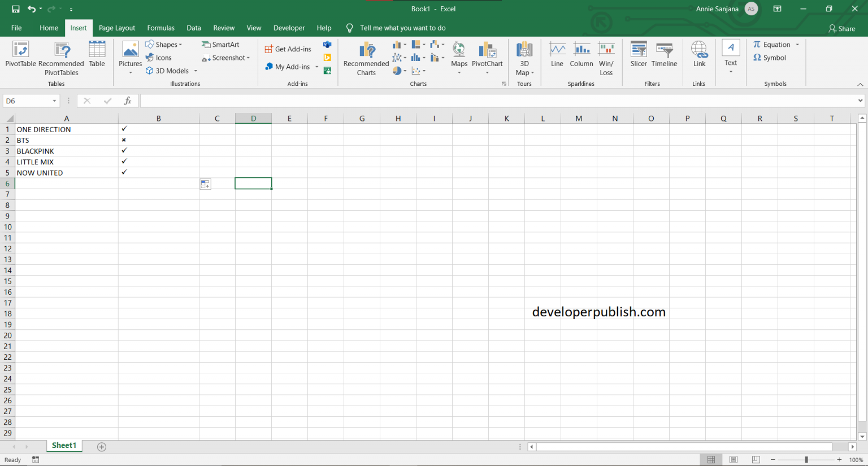Switch to the Formulas tab
The width and height of the screenshot is (868, 466).
pyautogui.click(x=160, y=28)
